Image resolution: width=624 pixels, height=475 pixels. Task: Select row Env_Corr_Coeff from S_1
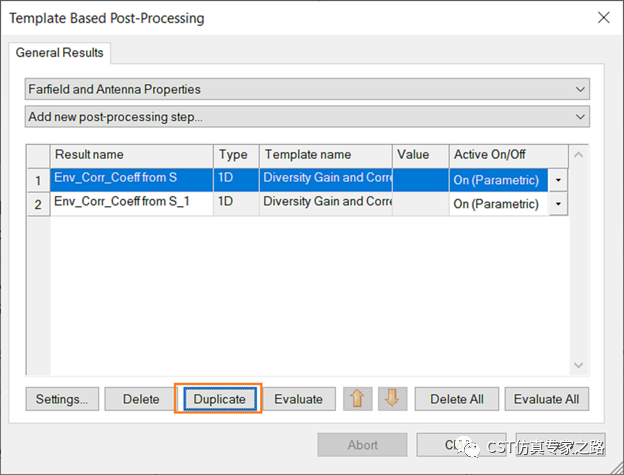click(130, 202)
